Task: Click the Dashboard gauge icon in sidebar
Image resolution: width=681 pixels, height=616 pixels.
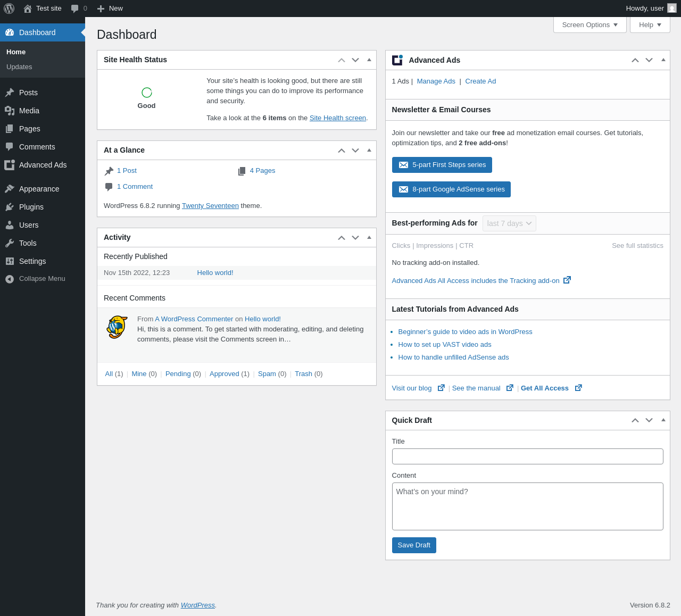Action: pyautogui.click(x=10, y=32)
